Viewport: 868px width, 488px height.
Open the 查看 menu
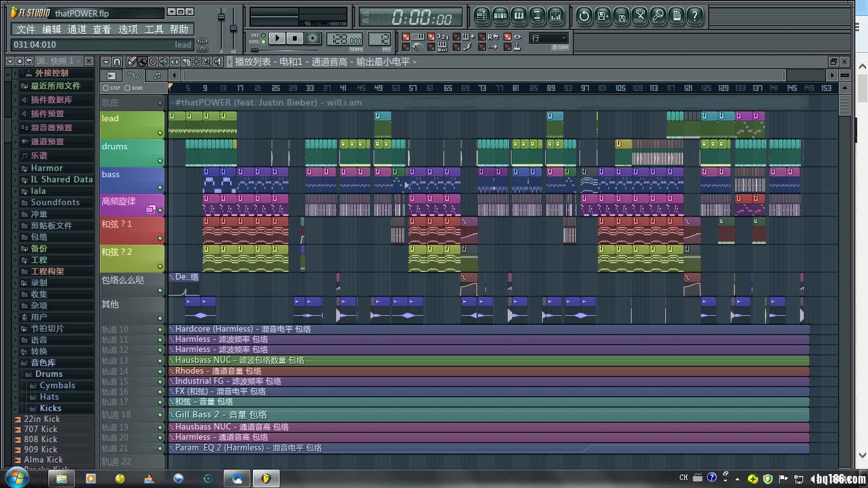tap(102, 29)
